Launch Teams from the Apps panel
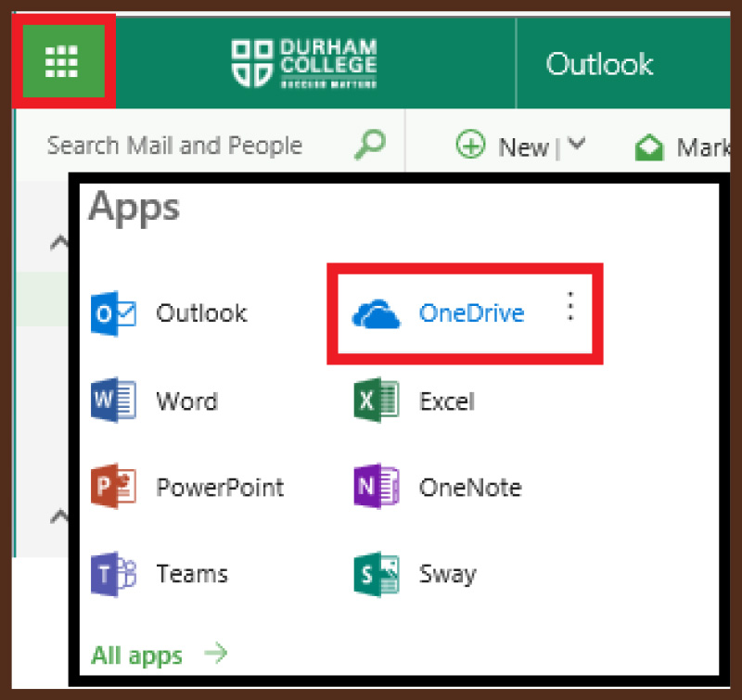This screenshot has width=742, height=700. click(114, 573)
